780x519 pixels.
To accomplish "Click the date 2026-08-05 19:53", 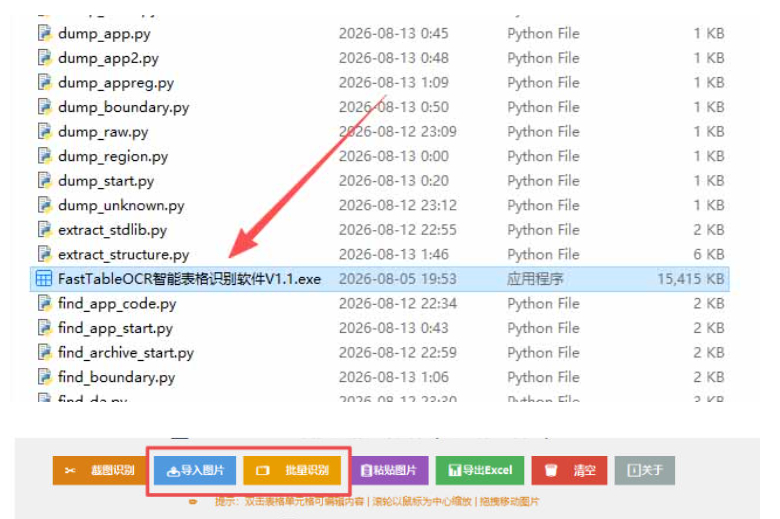I will (x=397, y=279).
